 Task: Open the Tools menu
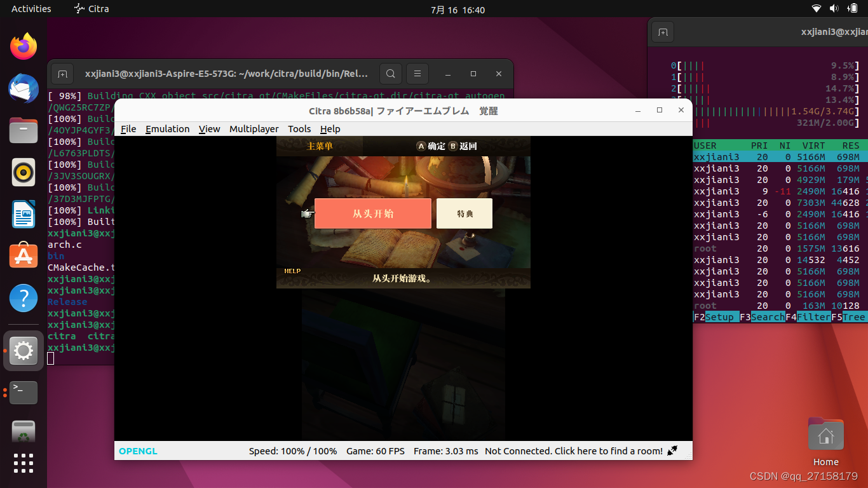[299, 129]
